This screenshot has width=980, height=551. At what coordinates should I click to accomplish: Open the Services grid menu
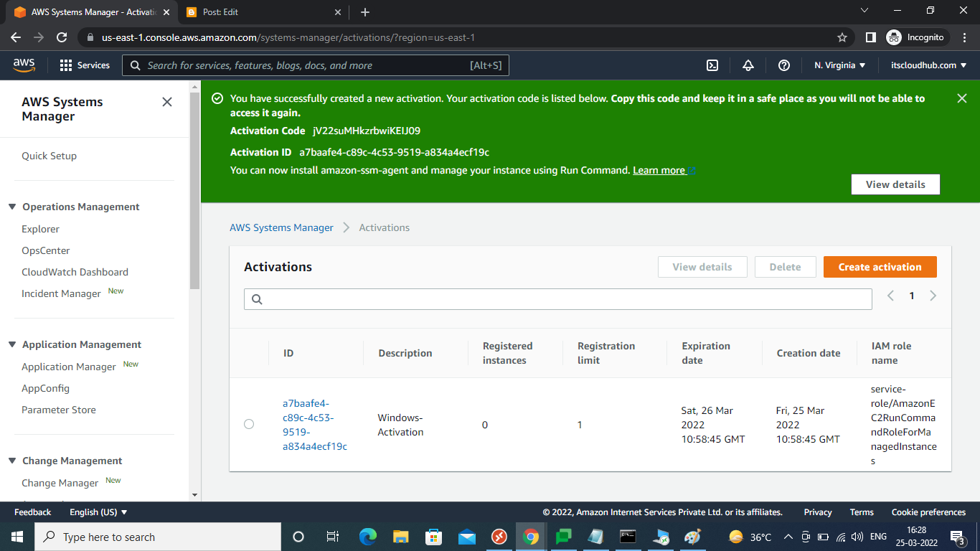85,65
